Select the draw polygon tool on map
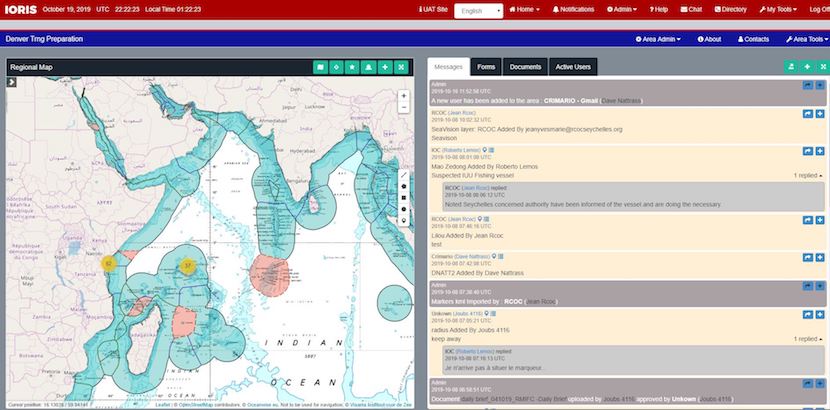830x410 pixels. coord(403,185)
